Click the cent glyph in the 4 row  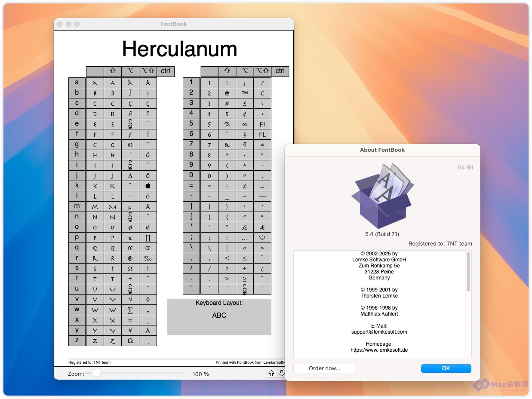coord(245,114)
